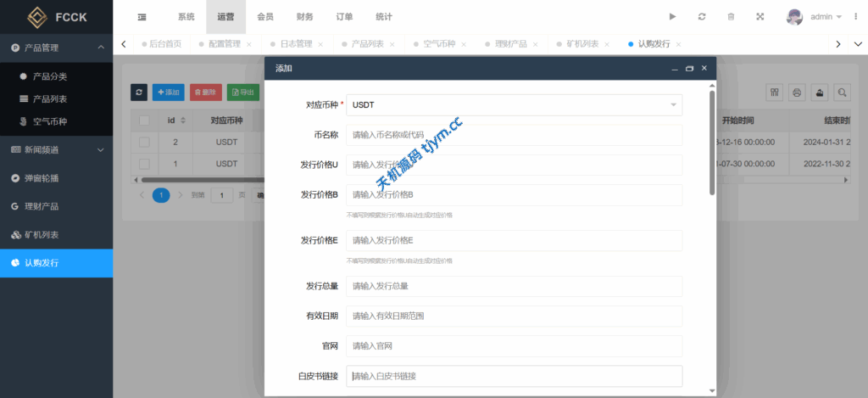Refresh page via top bar refresh icon
This screenshot has height=398, width=868.
[702, 17]
